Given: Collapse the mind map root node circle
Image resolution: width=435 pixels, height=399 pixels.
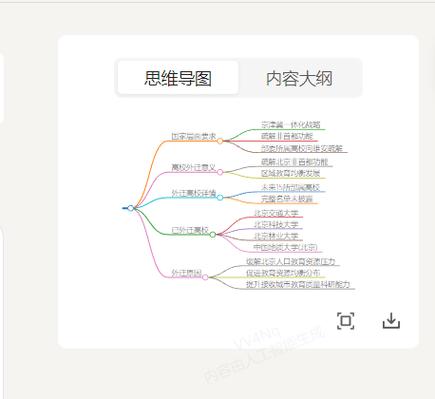Looking at the screenshot, I should coord(131,208).
